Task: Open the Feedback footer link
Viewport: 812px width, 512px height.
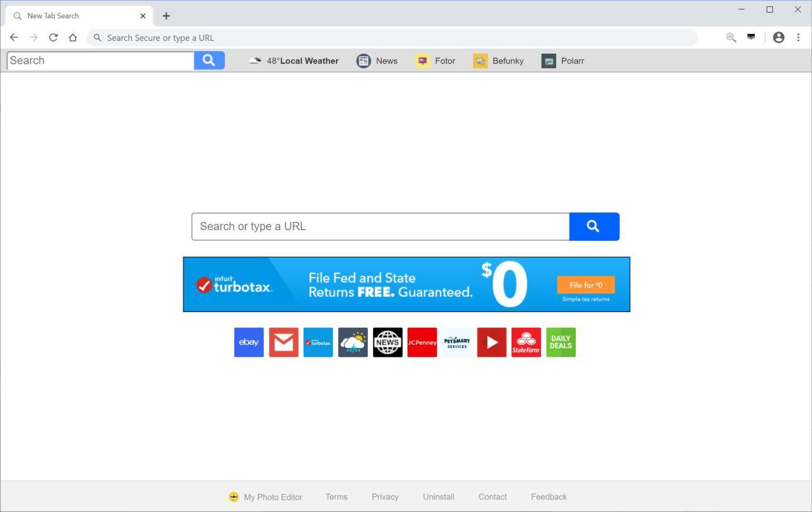Action: [549, 497]
